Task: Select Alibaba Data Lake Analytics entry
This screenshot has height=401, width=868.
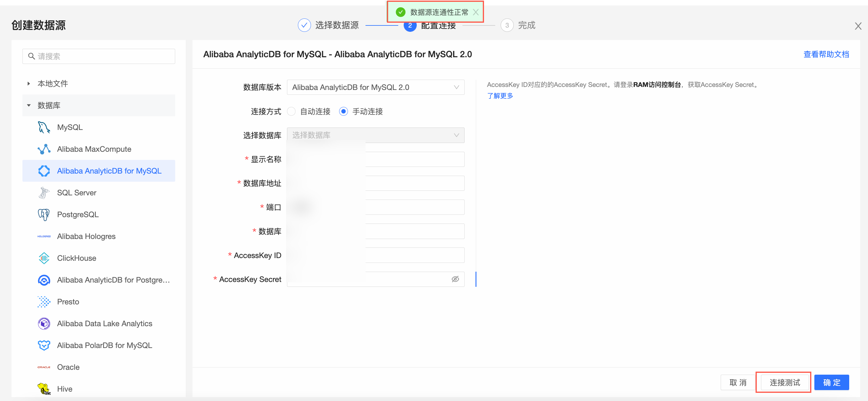Action: [99, 323]
